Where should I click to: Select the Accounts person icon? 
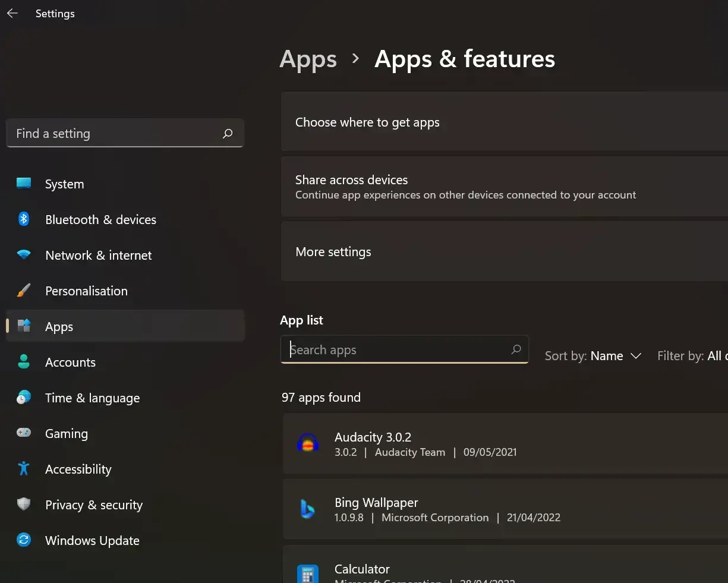click(x=24, y=362)
